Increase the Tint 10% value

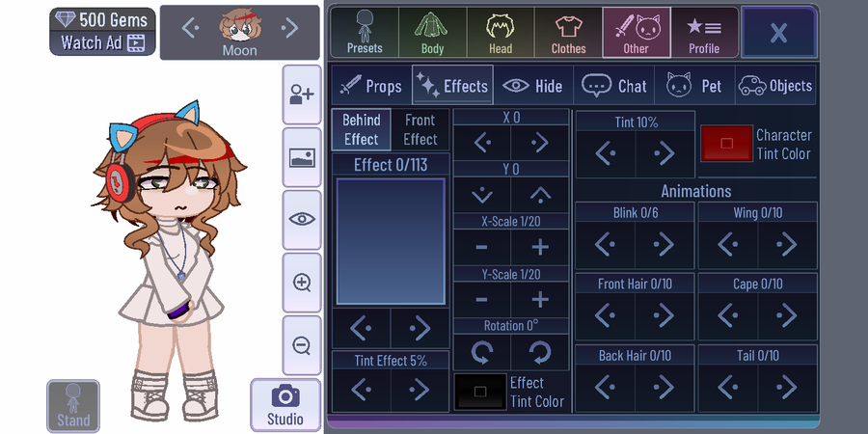pos(665,153)
